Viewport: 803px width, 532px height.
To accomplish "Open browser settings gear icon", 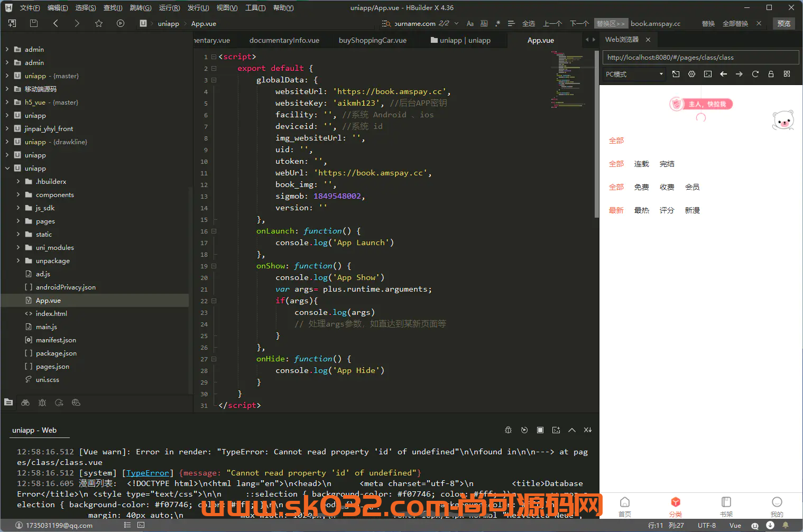I will coord(691,74).
